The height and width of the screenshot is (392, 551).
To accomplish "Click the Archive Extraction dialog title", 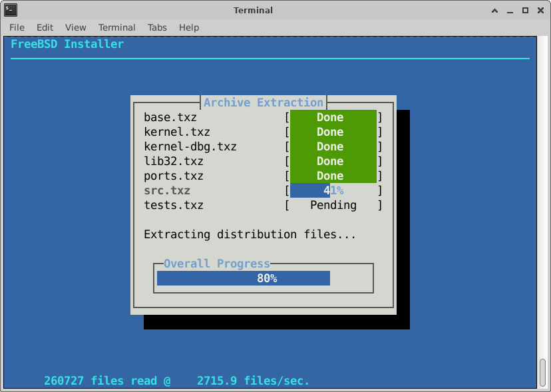I will click(x=264, y=102).
